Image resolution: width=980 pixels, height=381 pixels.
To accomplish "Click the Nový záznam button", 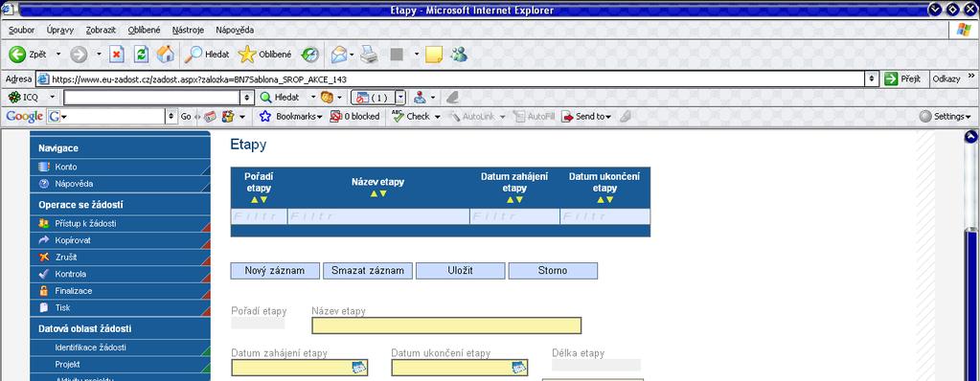I will [275, 271].
